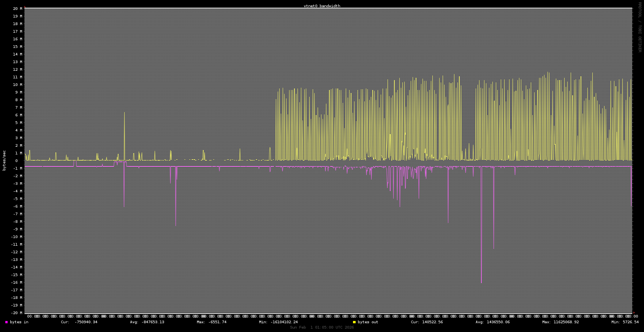
Task: Click the 'Sun Feb 1 01:05:00 UTC 2026' timestamp
Action: click(322, 327)
